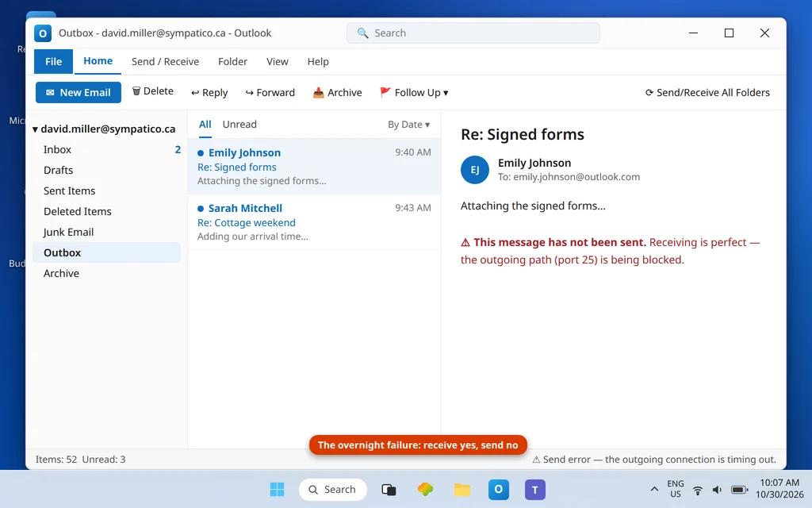Maximize the Outlook window
This screenshot has width=812, height=508.
pyautogui.click(x=730, y=33)
